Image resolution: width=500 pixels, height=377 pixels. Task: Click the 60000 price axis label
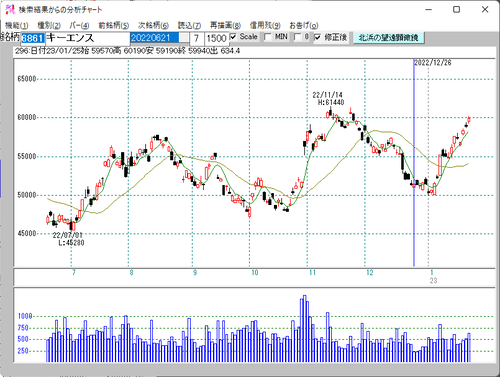(27, 117)
